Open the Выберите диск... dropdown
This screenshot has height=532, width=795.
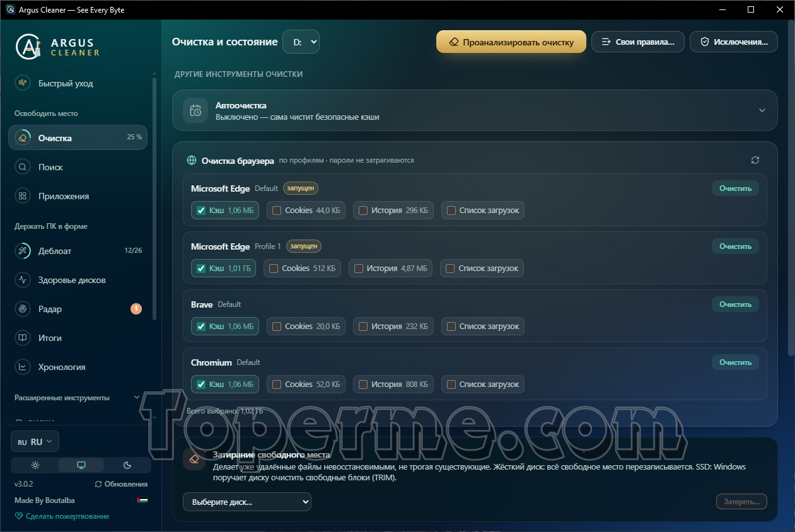point(247,502)
